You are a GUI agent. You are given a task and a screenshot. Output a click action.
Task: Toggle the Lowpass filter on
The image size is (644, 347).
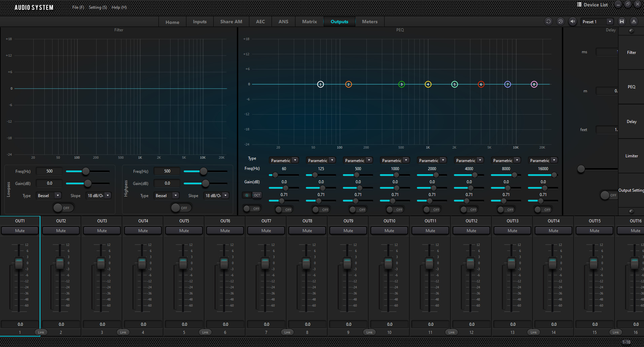(63, 208)
